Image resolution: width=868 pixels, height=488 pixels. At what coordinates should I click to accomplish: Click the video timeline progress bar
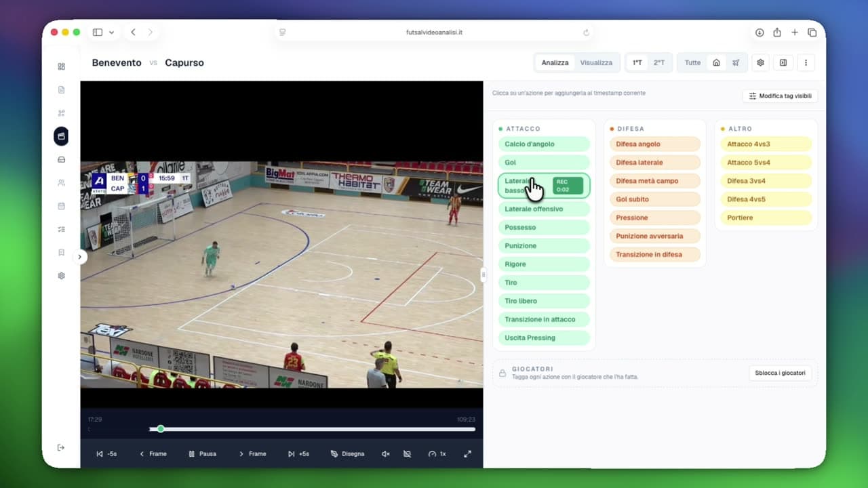click(312, 429)
